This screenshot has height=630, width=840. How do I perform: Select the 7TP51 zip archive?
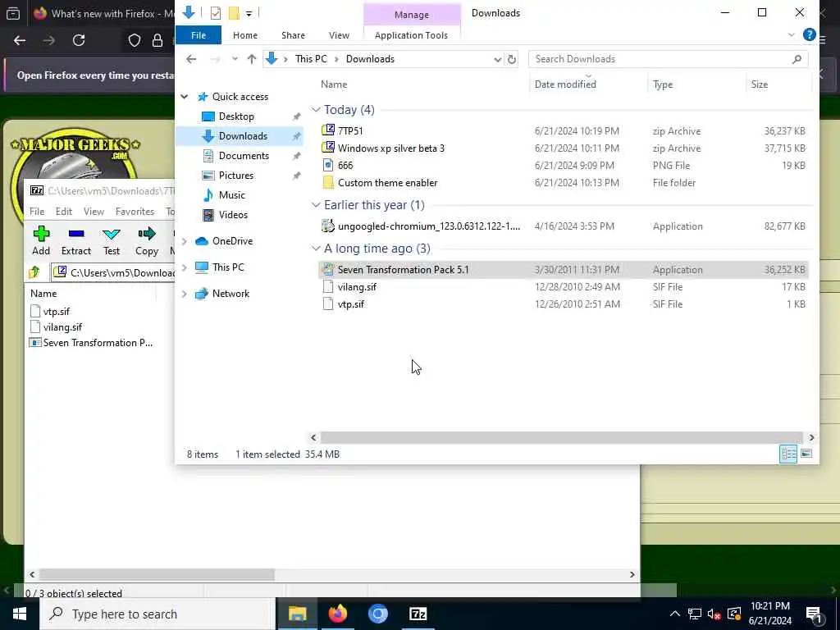coord(563,130)
